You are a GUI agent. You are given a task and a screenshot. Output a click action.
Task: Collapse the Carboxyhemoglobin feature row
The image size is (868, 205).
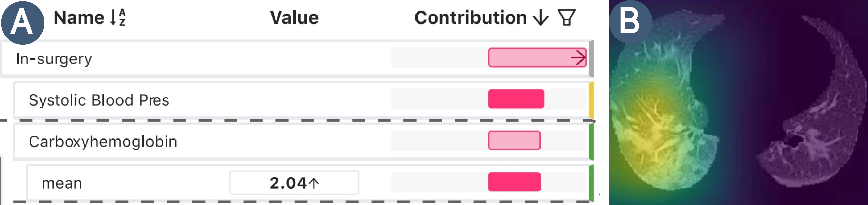coord(103,141)
